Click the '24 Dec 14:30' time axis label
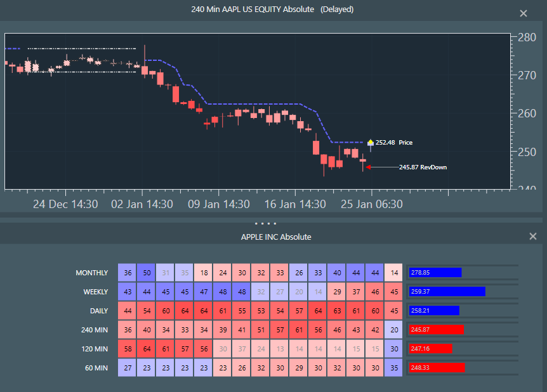 click(x=65, y=204)
